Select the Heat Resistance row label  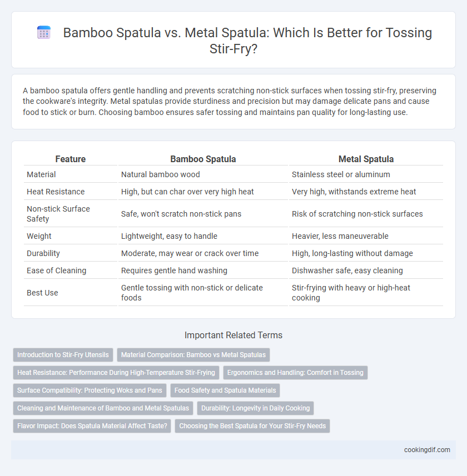click(56, 192)
